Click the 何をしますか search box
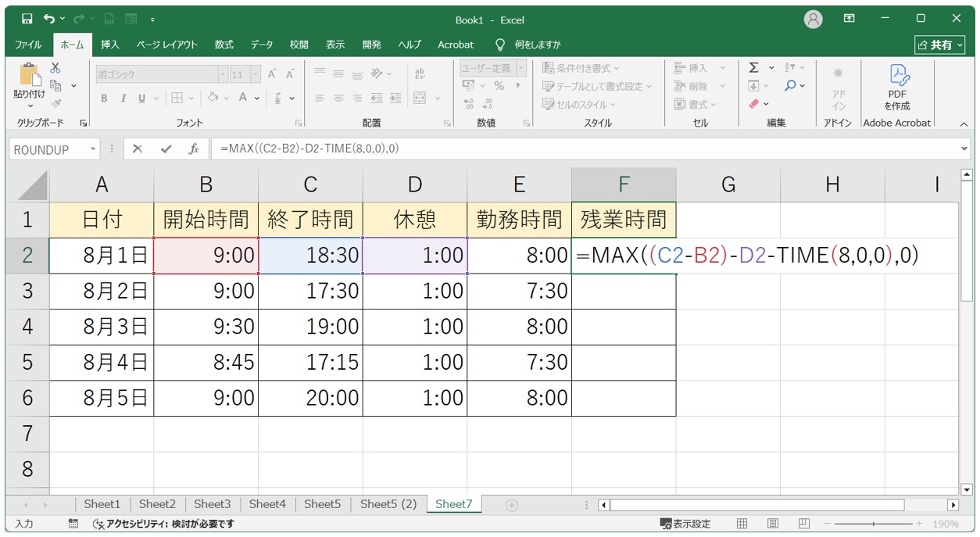980x537 pixels. [538, 45]
